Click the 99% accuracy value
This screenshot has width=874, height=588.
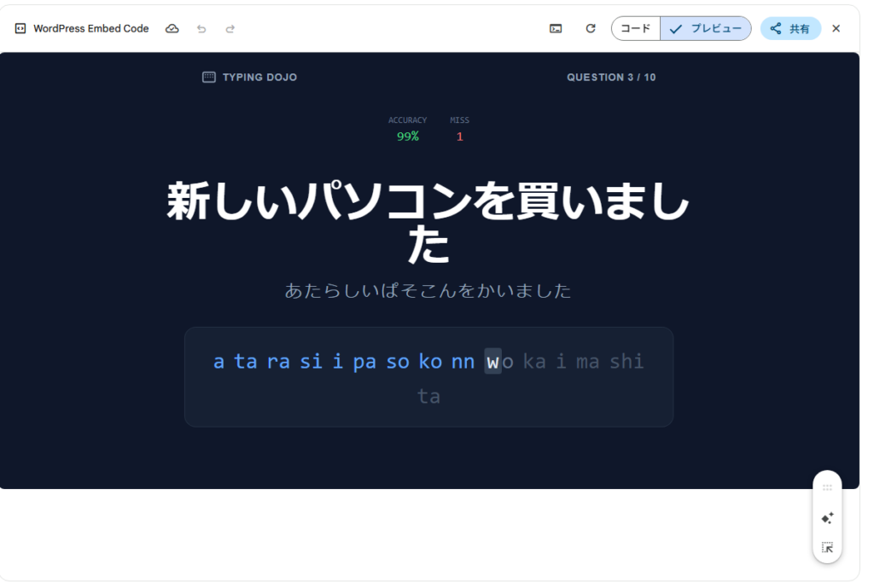click(x=407, y=137)
